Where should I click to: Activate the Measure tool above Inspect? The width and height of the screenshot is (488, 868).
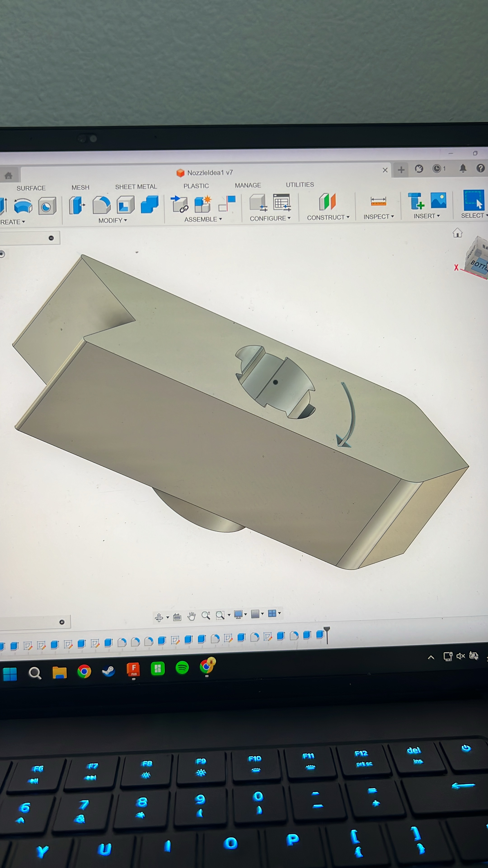(x=378, y=201)
